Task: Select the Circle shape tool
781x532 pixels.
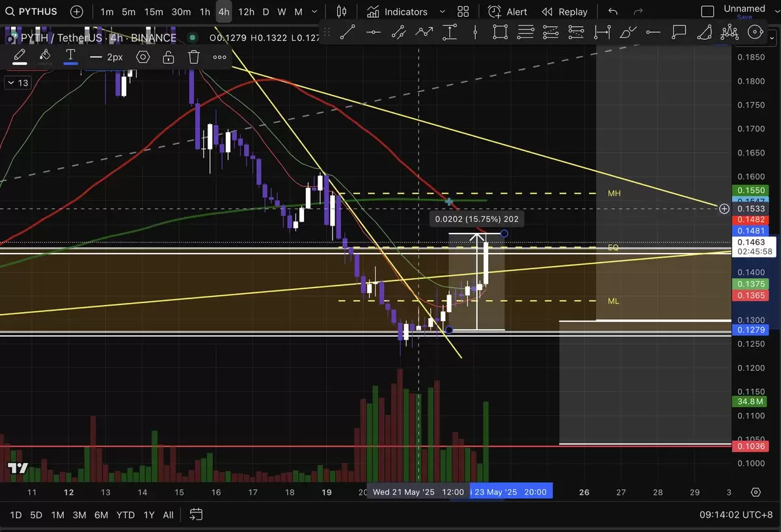Action: [756, 32]
